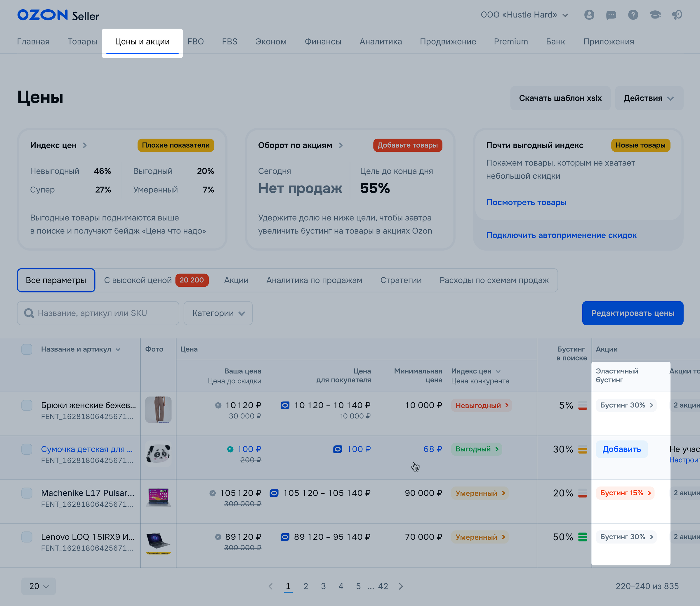The image size is (700, 606).
Task: Click the 50% boosting level indicator
Action: (582, 537)
